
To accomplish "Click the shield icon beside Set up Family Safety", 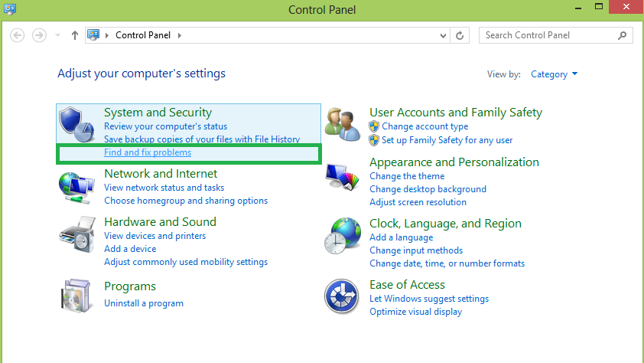I will [374, 140].
